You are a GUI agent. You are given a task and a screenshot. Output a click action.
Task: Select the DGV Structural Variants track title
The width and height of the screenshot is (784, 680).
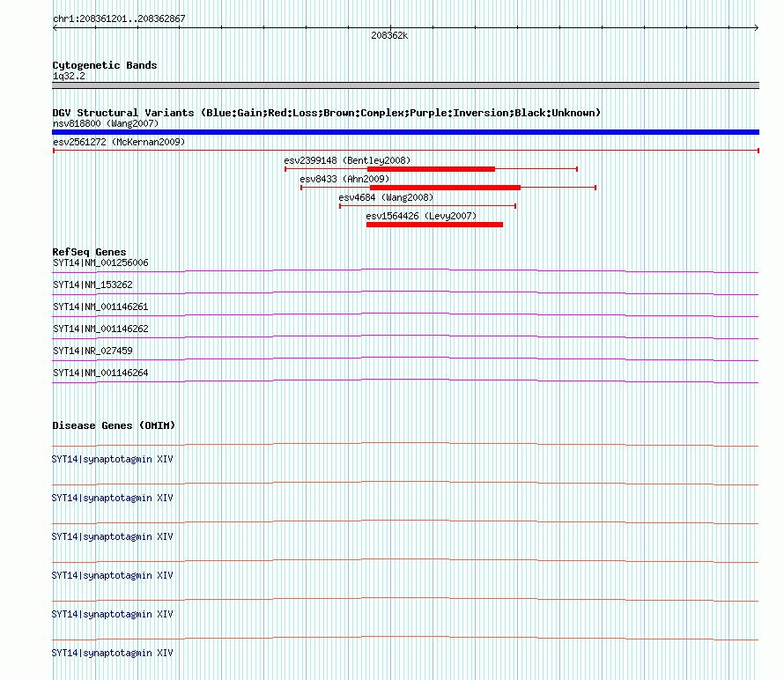(327, 113)
